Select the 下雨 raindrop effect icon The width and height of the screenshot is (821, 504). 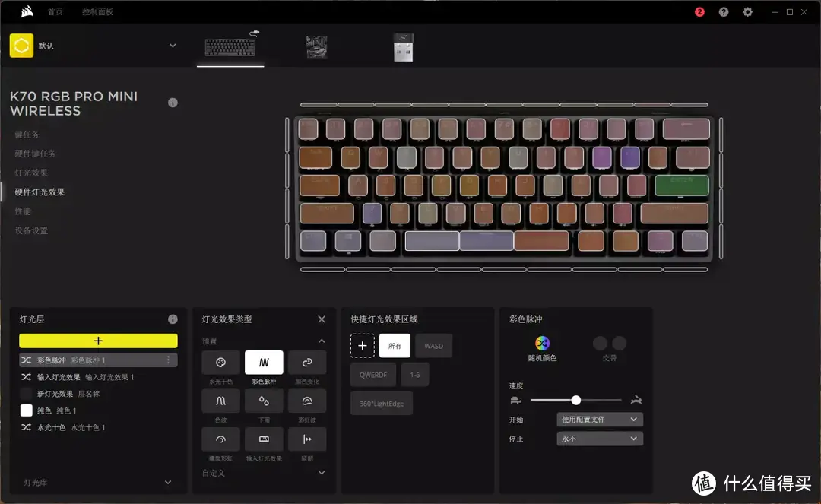264,401
